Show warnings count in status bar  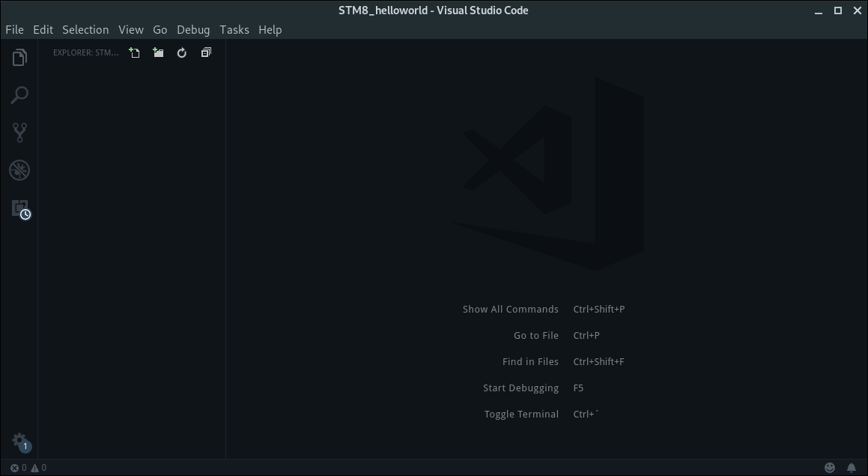38,468
